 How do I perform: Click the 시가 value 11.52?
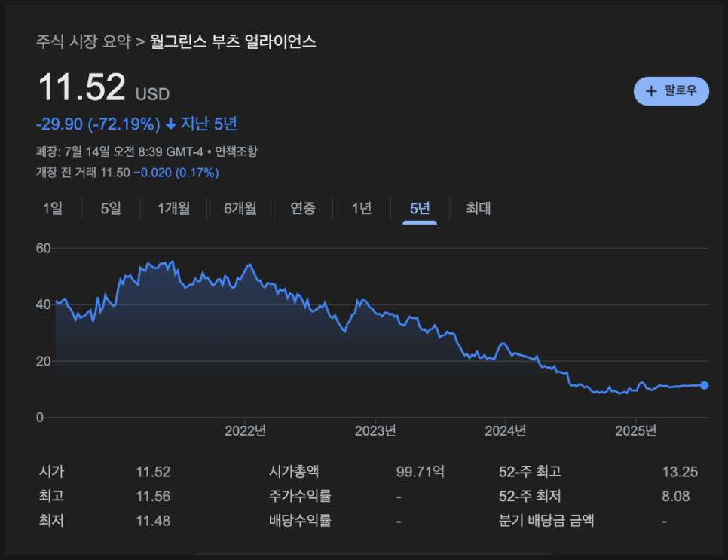click(153, 472)
